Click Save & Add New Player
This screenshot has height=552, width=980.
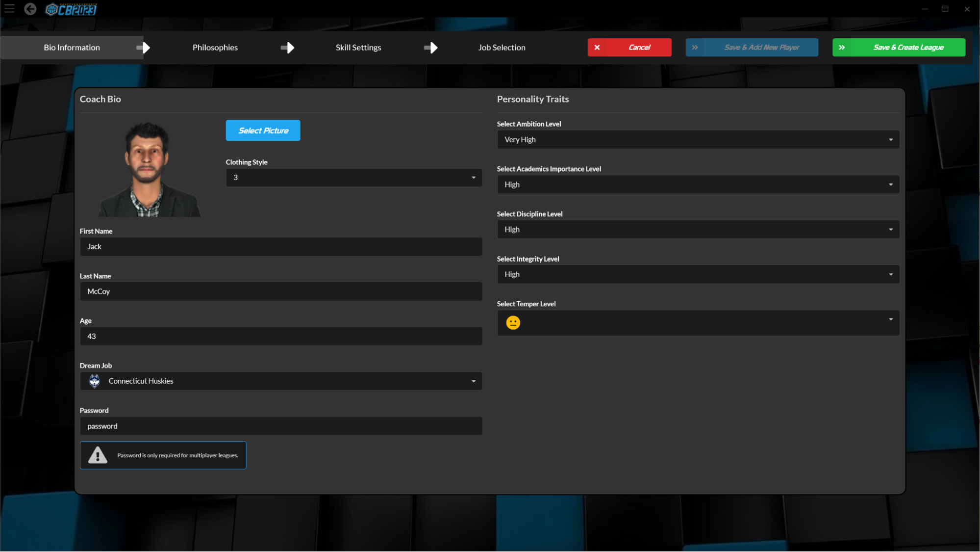pyautogui.click(x=752, y=48)
